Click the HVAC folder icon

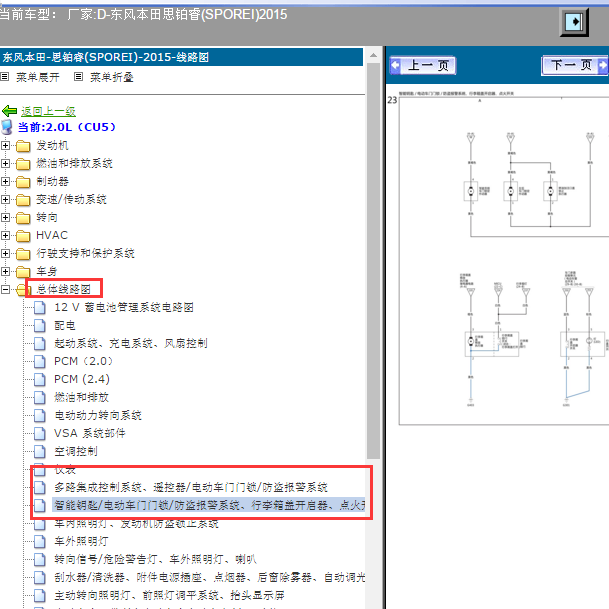(23, 236)
